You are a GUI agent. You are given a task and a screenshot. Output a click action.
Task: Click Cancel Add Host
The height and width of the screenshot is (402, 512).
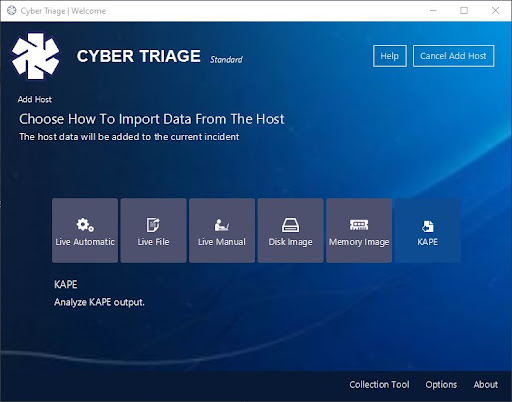pyautogui.click(x=453, y=56)
